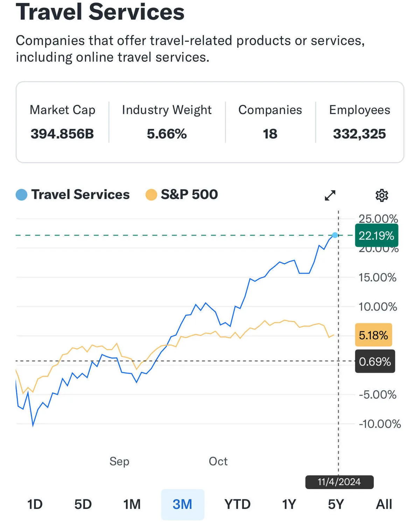420x522 pixels.
Task: Show the 1Y time range
Action: tap(289, 504)
